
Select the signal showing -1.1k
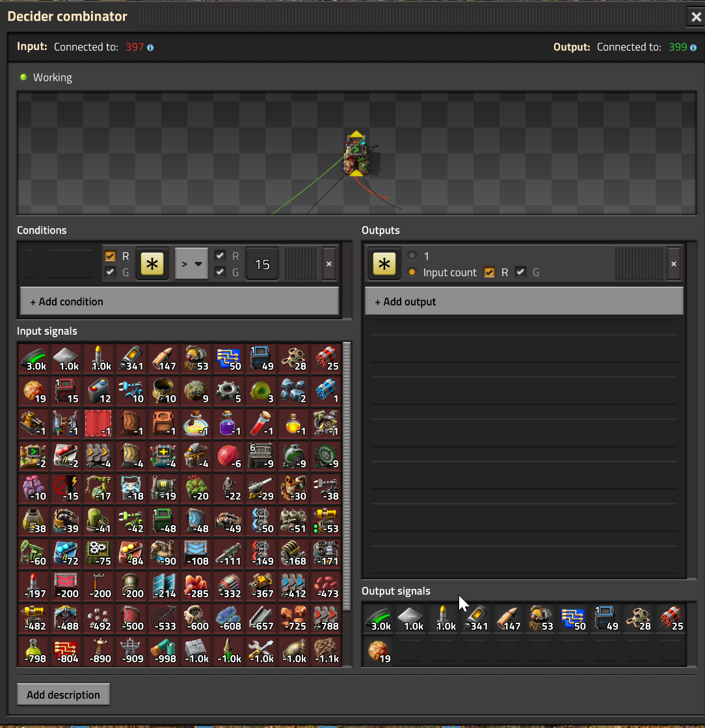pos(326,651)
